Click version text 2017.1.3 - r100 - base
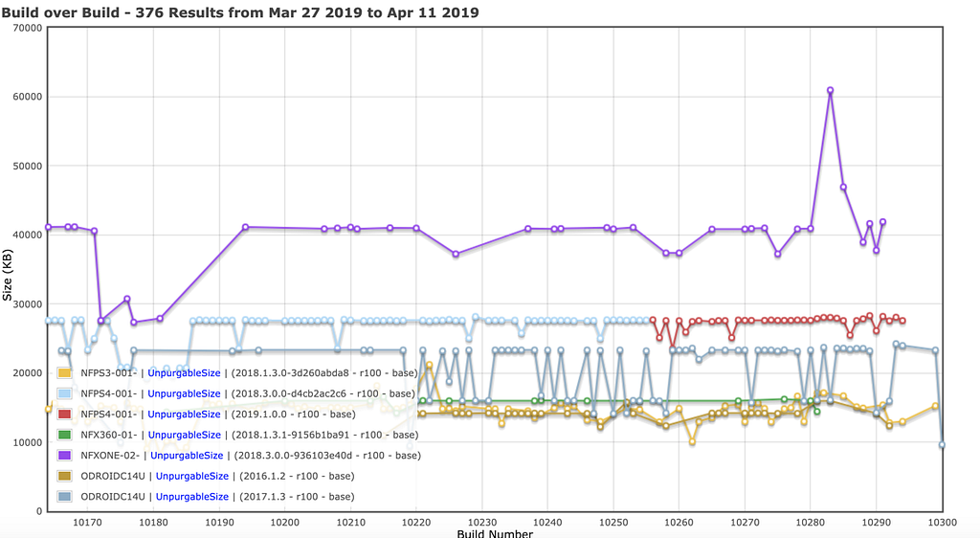This screenshot has height=538, width=980. click(x=297, y=497)
